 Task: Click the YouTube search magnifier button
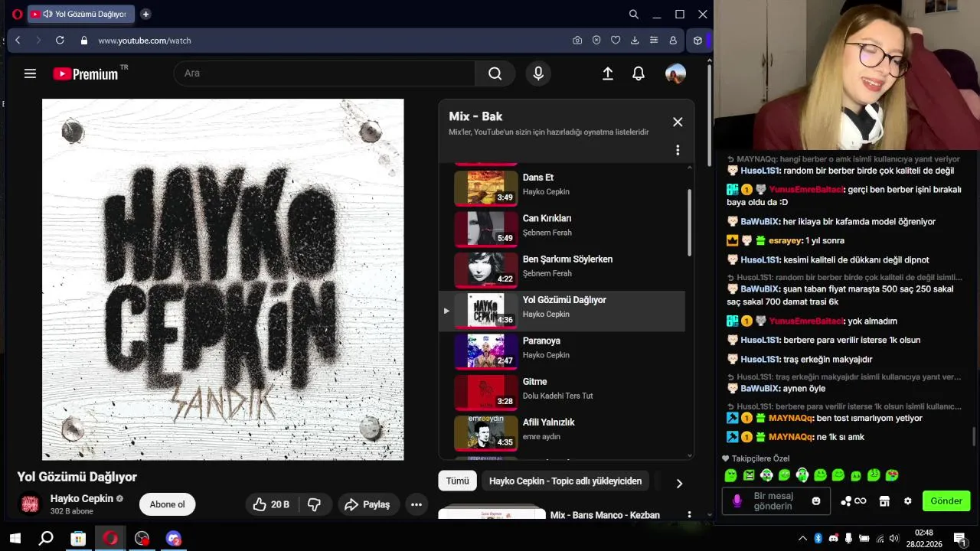pos(495,73)
